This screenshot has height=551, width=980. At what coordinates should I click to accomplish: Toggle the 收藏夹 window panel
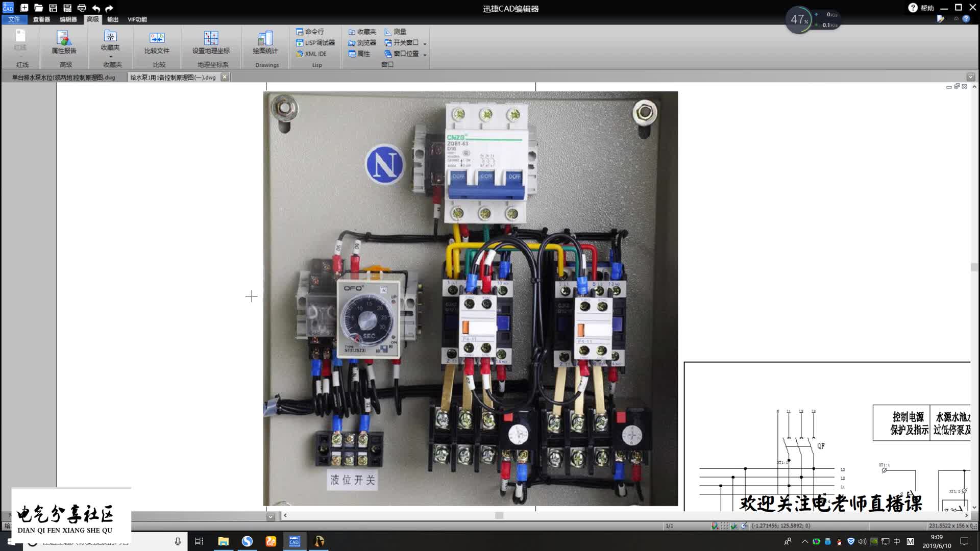pos(362,32)
